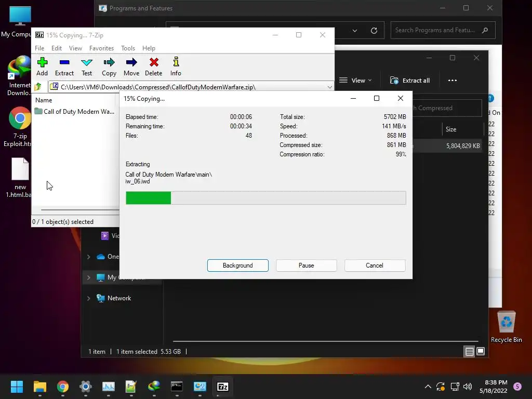Open the new 1.html.bak desktop file
This screenshot has height=399, width=532.
(19, 178)
